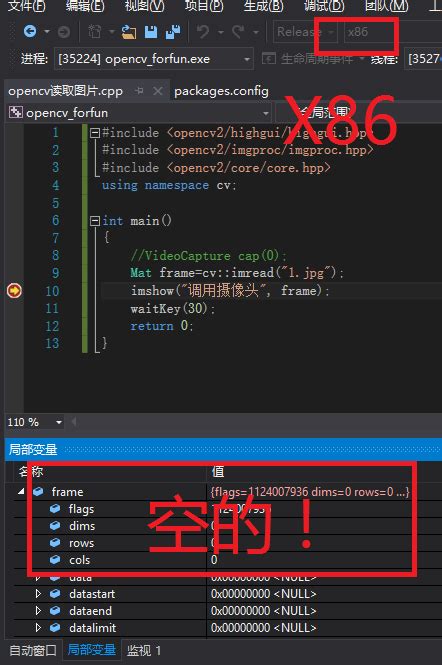Click the New Project icon

94,32
